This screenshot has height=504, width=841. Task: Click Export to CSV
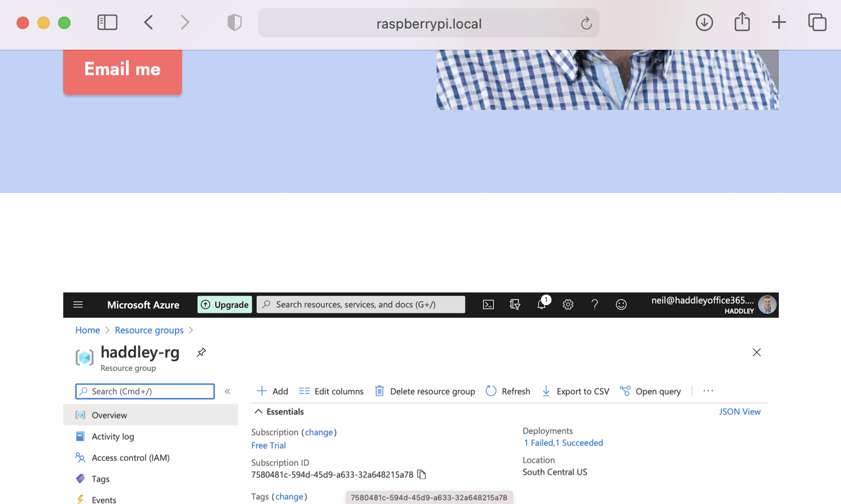click(576, 391)
